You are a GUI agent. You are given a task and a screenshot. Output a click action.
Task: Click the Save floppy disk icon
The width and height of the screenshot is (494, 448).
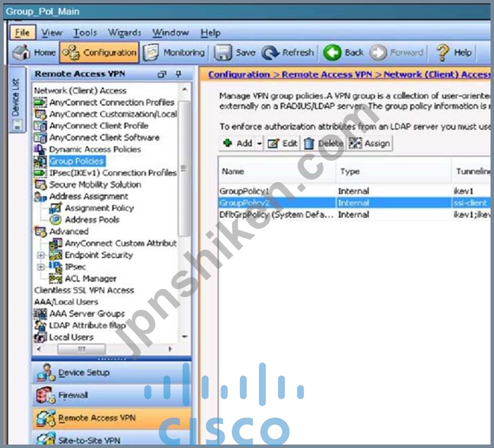[x=223, y=52]
